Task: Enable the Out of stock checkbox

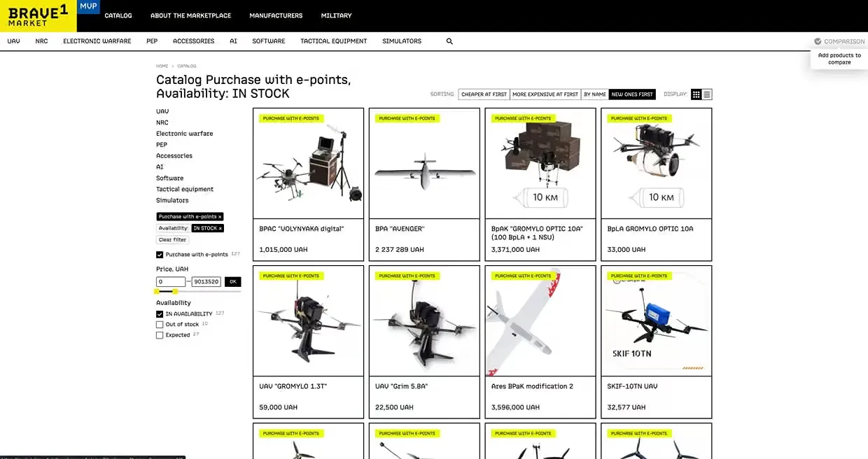Action: [x=160, y=325]
